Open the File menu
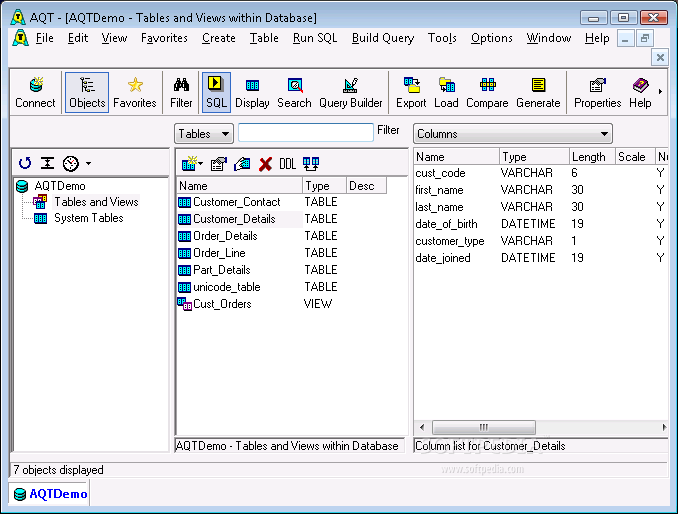This screenshot has width=678, height=514. (x=45, y=38)
